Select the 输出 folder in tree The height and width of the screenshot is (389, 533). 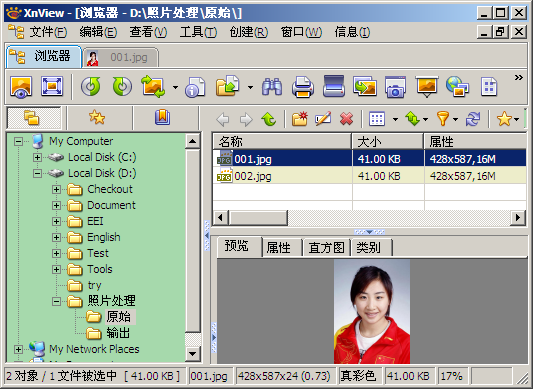[x=118, y=333]
